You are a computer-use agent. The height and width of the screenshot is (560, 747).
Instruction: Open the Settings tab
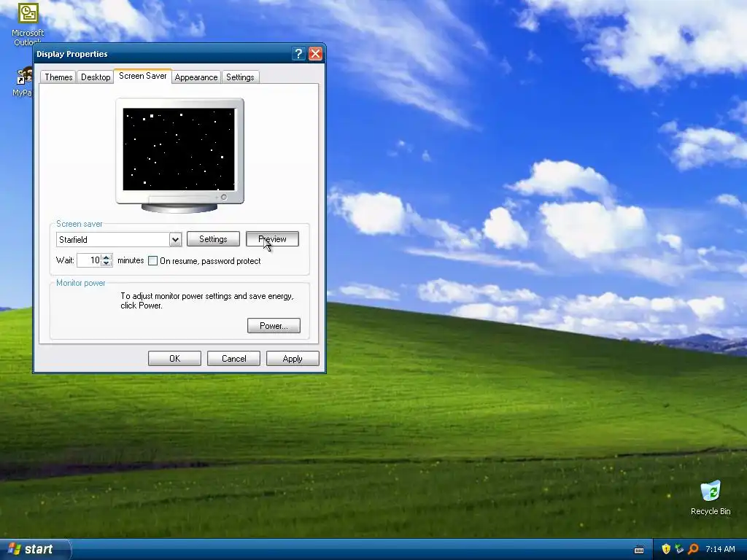coord(240,77)
